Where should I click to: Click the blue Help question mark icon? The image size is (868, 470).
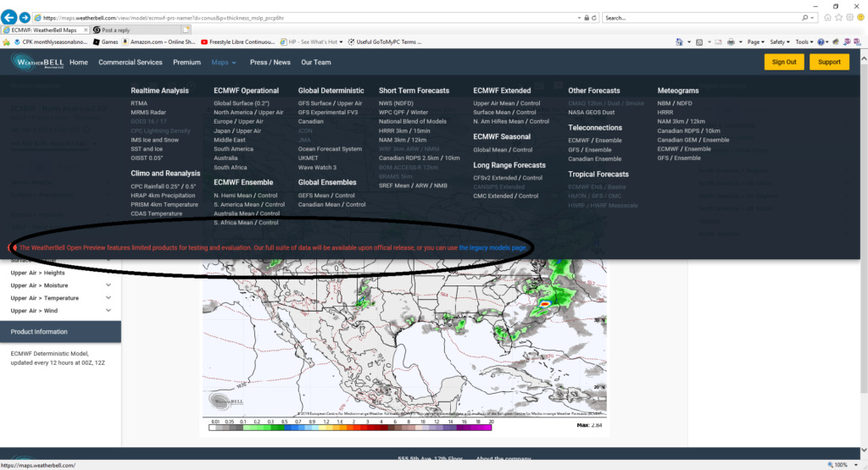(x=821, y=42)
